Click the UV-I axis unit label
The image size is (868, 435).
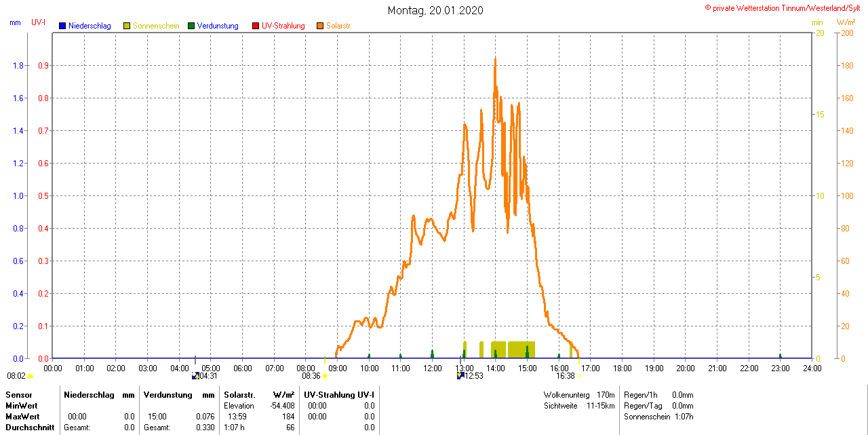tap(39, 22)
